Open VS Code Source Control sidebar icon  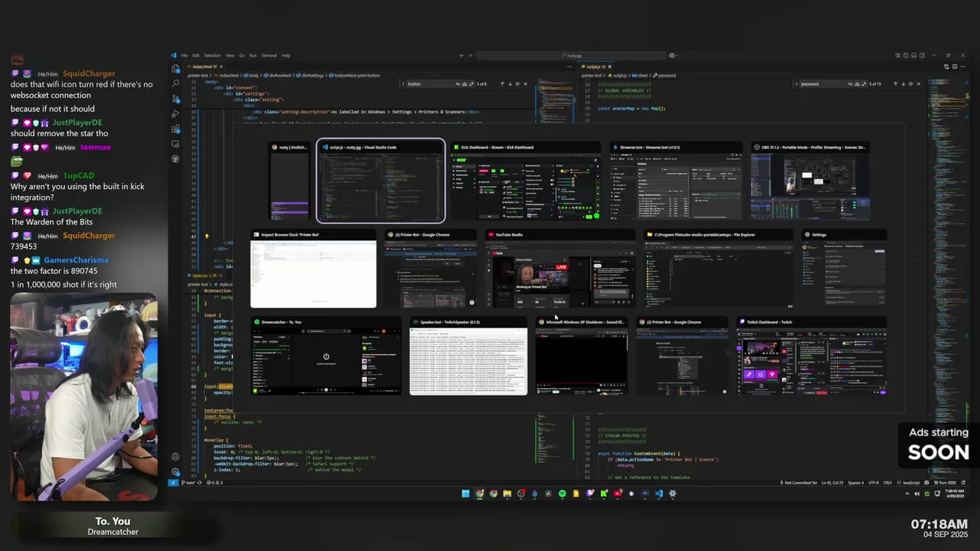[175, 98]
